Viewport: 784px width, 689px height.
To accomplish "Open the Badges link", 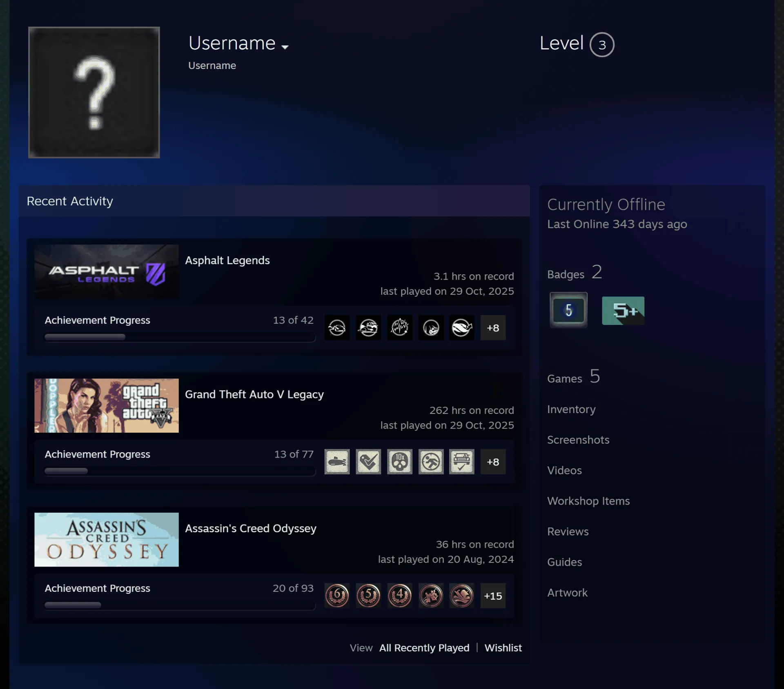I will click(x=575, y=272).
